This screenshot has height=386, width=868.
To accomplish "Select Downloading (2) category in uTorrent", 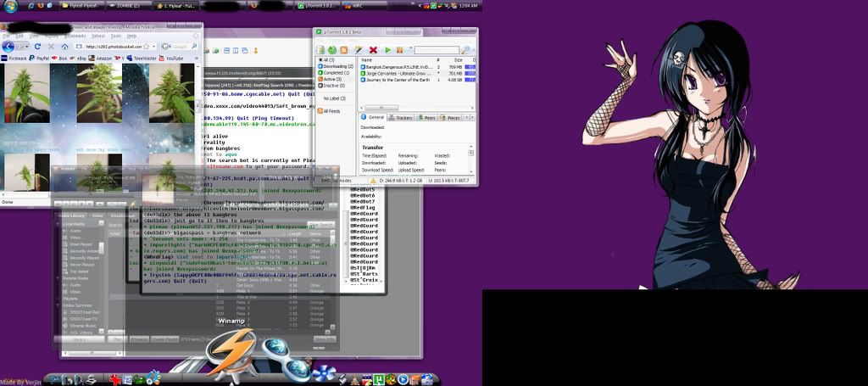I will (335, 66).
